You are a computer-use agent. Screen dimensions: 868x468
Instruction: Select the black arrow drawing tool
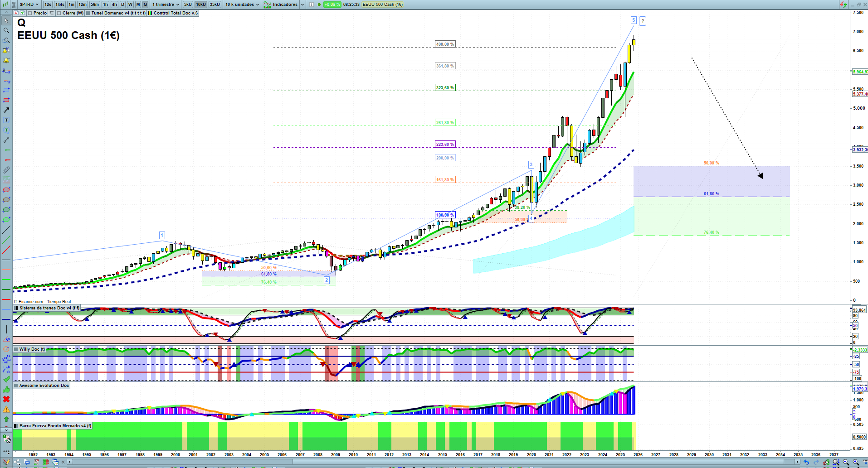pyautogui.click(x=6, y=110)
